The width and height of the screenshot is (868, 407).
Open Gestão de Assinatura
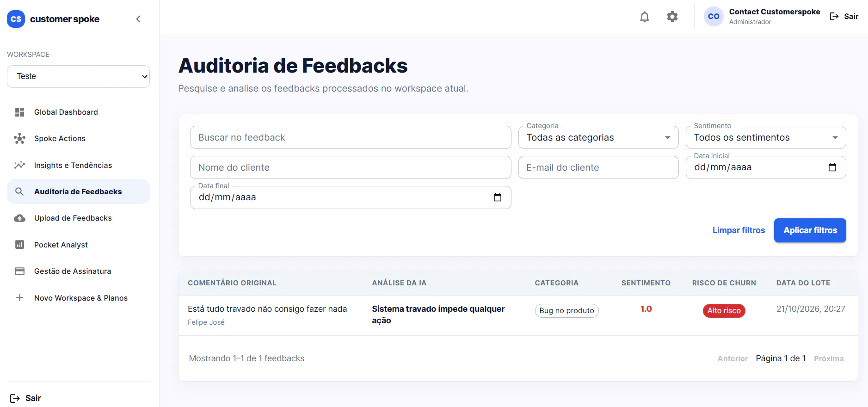(x=78, y=271)
